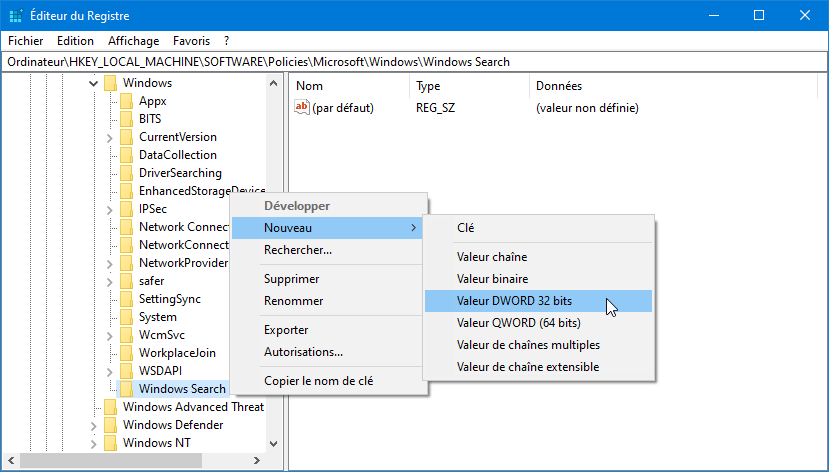Screen dimensions: 829x472
Task: Expand the Windows NT key
Action: point(94,443)
